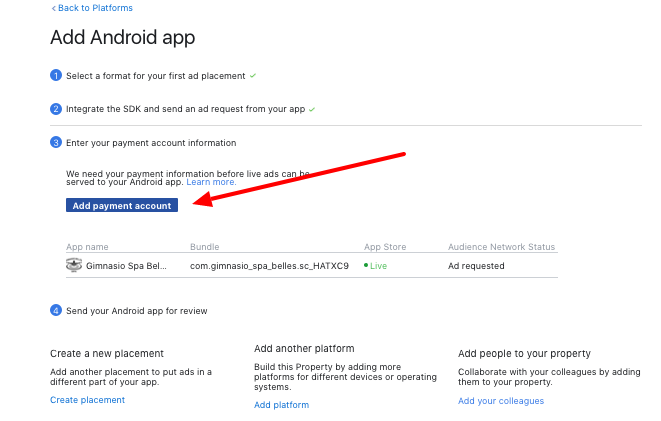Viewport: 661px width, 421px height.
Task: Click the green Live status dot
Action: 366,265
